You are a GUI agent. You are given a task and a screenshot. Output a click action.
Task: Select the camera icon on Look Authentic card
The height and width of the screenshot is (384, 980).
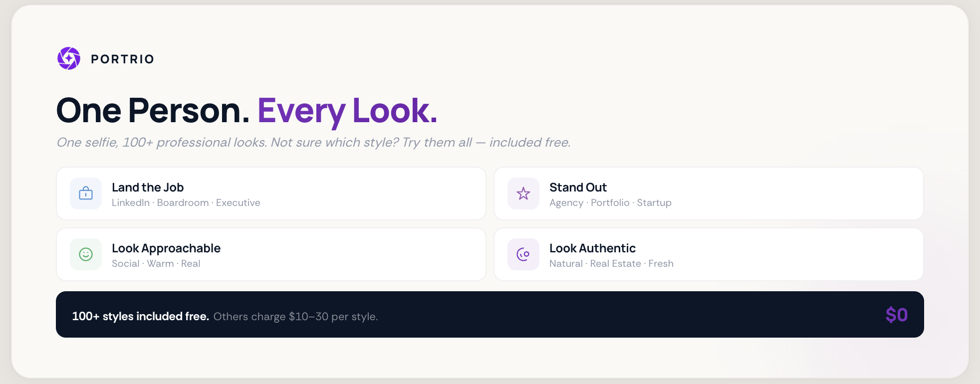[523, 254]
